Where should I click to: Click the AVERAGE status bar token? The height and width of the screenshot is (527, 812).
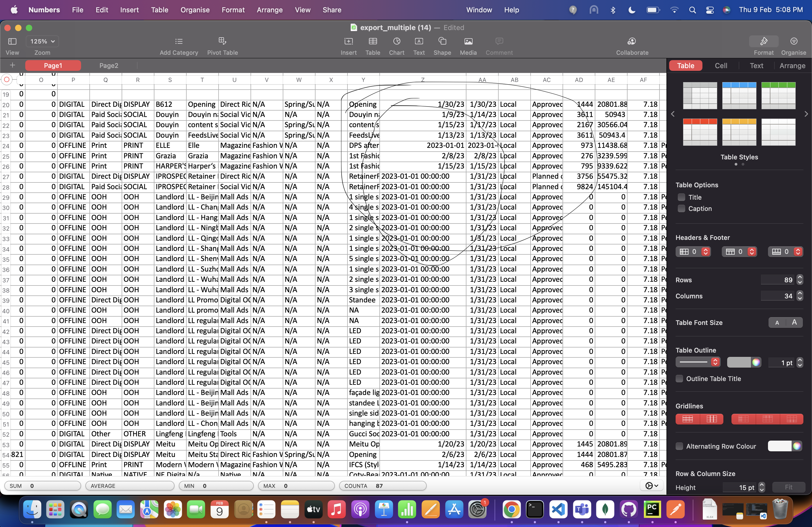coord(130,486)
